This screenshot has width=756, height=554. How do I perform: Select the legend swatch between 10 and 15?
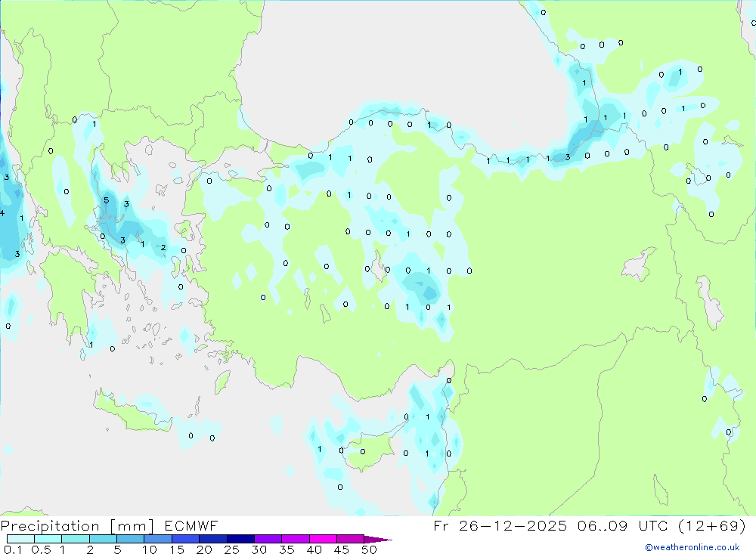(158, 539)
